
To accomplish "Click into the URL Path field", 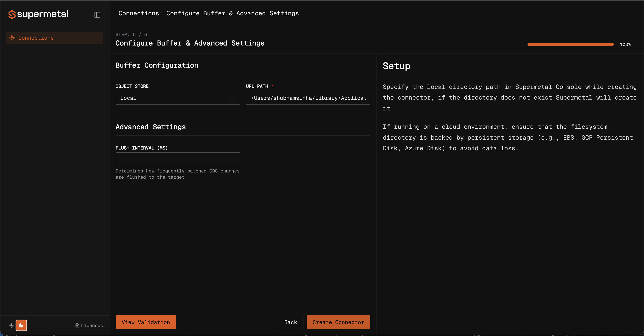I will (x=308, y=98).
